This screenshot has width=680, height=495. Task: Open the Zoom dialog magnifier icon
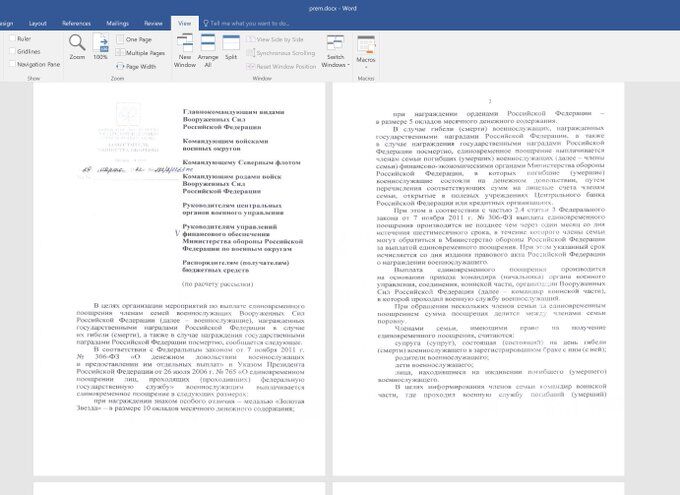click(x=77, y=43)
